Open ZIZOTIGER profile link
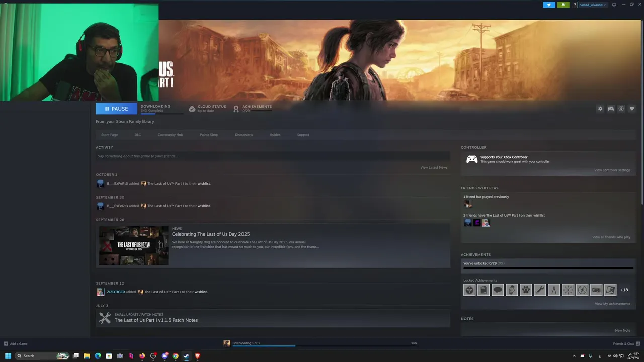This screenshot has width=644, height=362. coord(116,292)
